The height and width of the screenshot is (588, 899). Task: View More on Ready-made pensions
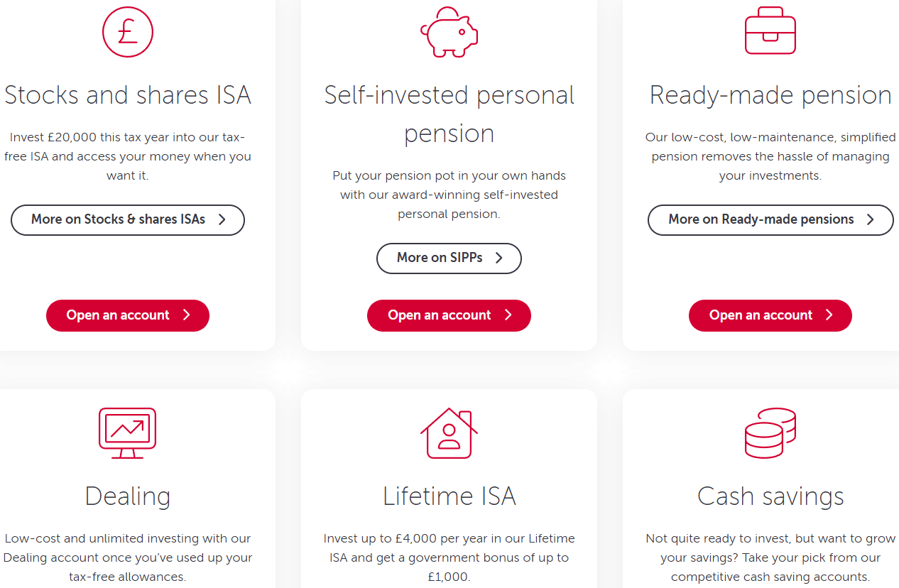[x=770, y=220]
